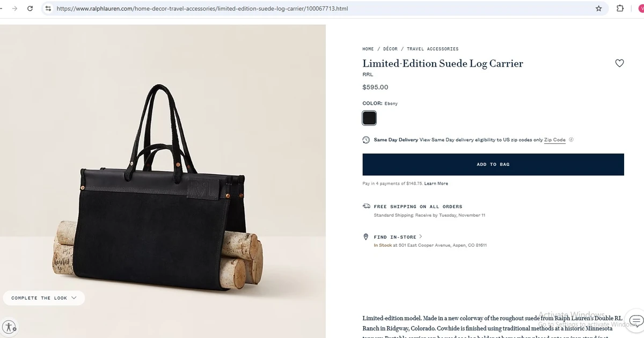644x338 pixels.
Task: Open the browser extensions puzzle icon
Action: [x=620, y=9]
